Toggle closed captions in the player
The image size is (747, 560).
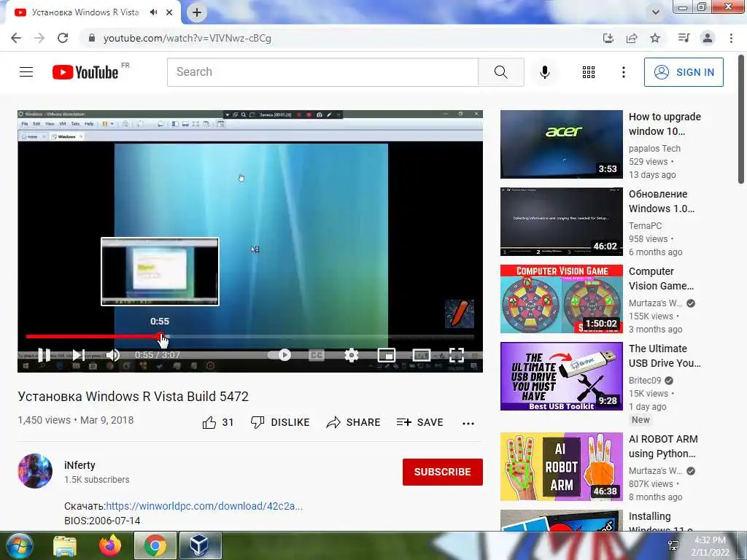coord(317,355)
